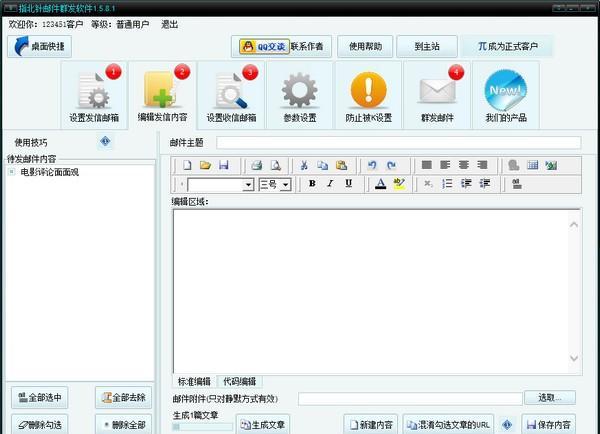Click 成为正式客户 button
The height and width of the screenshot is (434, 600).
pyautogui.click(x=507, y=46)
